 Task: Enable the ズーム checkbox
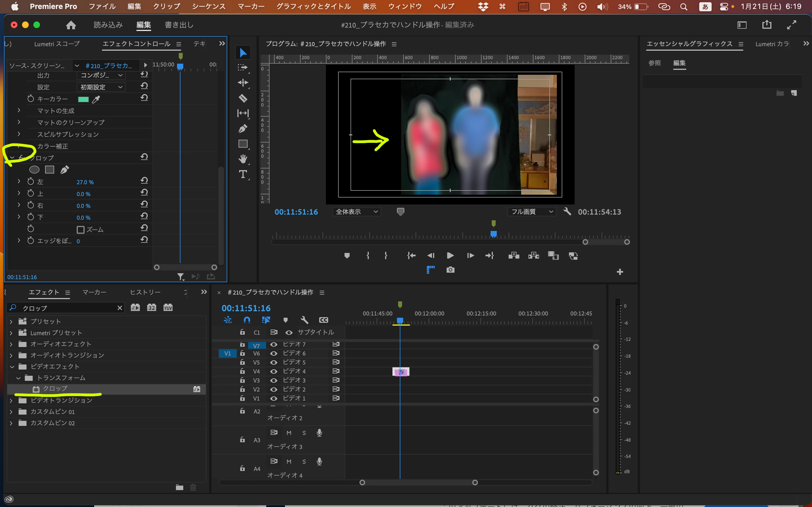[x=81, y=230]
